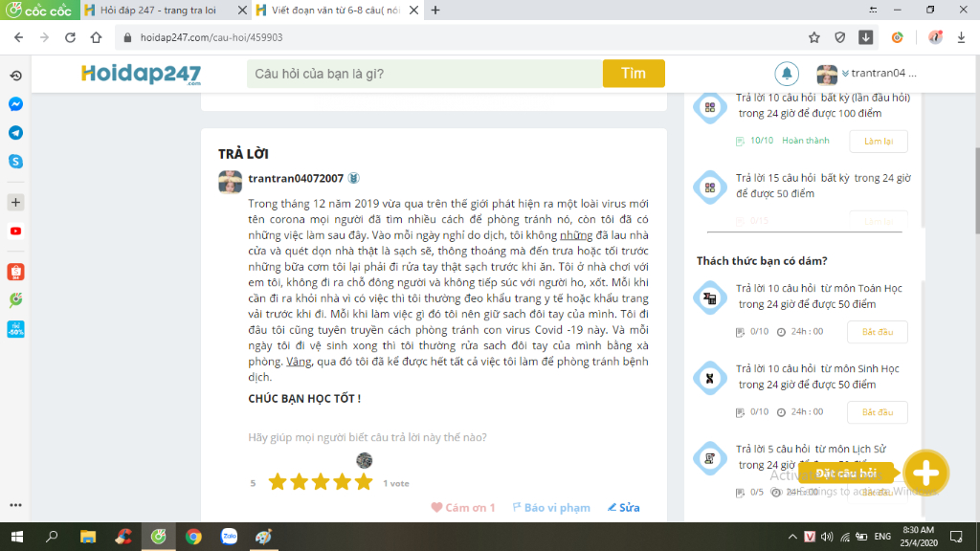This screenshot has width=980, height=551.
Task: Rate the answer with the third star
Action: [321, 482]
